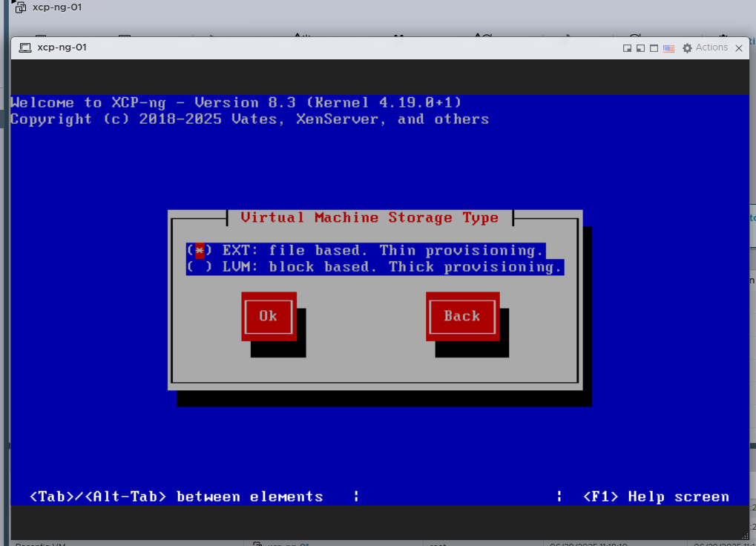Click the xcp-ng-01 console window title text

tap(62, 47)
